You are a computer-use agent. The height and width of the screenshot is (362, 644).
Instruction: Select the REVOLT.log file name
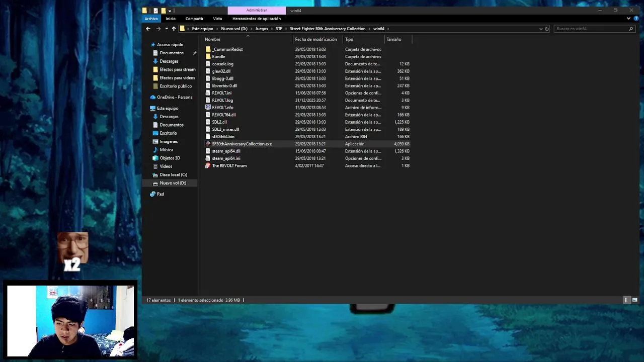pos(222,100)
